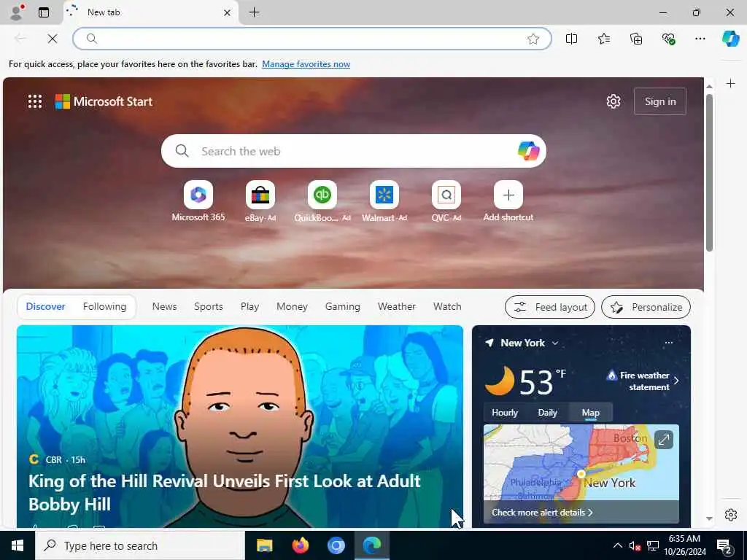This screenshot has width=747, height=560.
Task: Open Fire weather statement alert
Action: point(643,381)
